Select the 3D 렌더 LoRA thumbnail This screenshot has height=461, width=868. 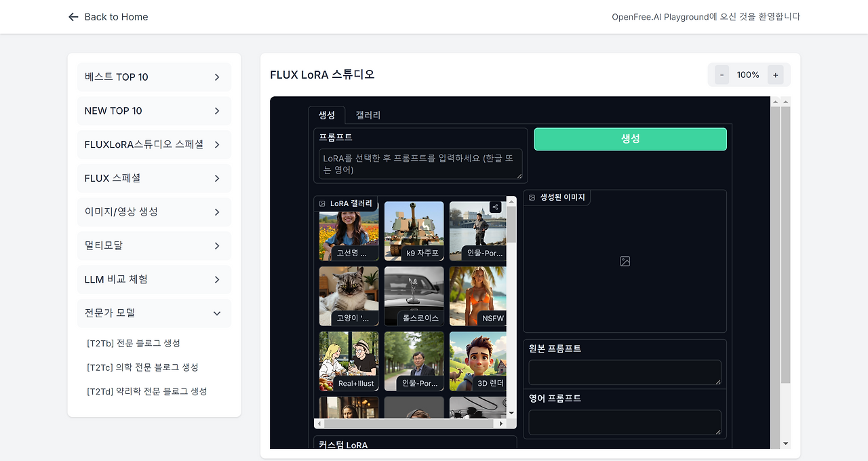click(x=477, y=361)
